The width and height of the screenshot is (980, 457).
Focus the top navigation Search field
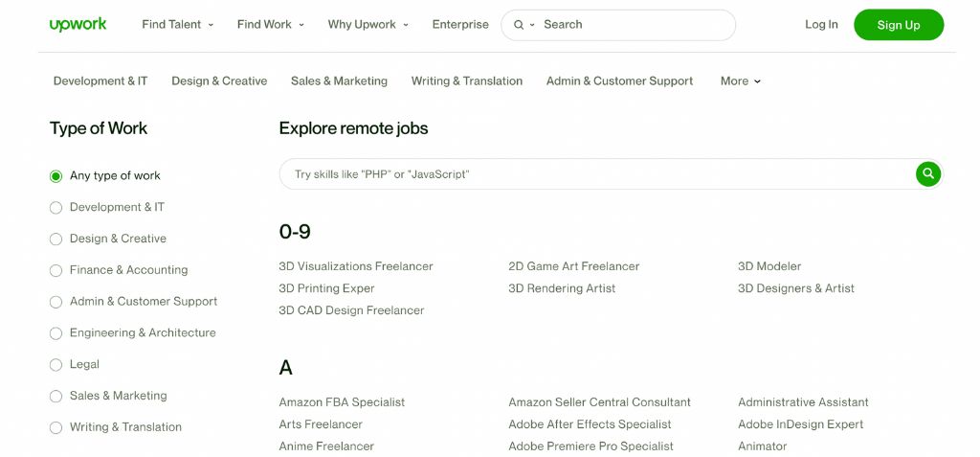click(632, 25)
